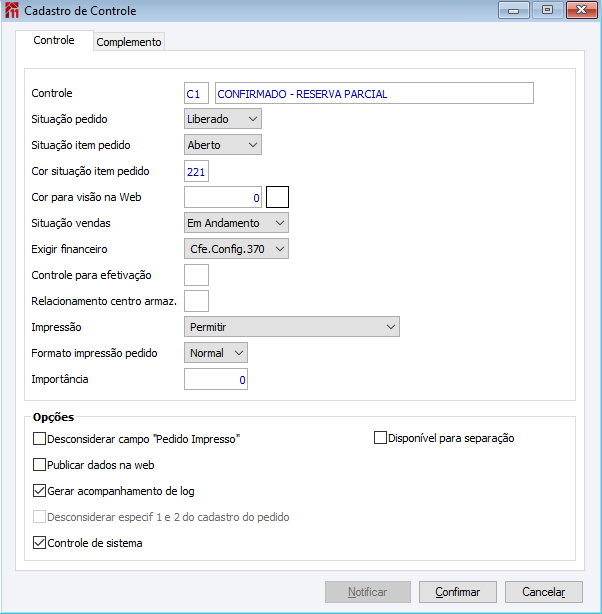This screenshot has width=602, height=614.
Task: Click the web color swatch box
Action: pyautogui.click(x=277, y=197)
